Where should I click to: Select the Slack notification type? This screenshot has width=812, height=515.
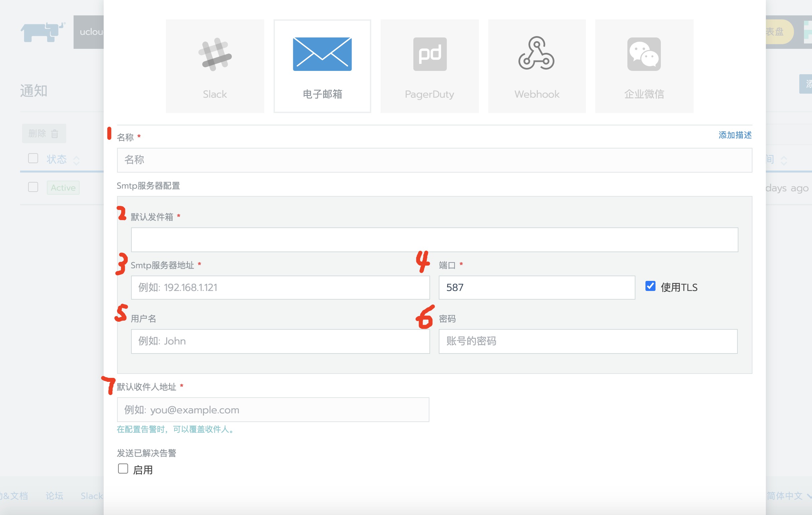click(215, 66)
